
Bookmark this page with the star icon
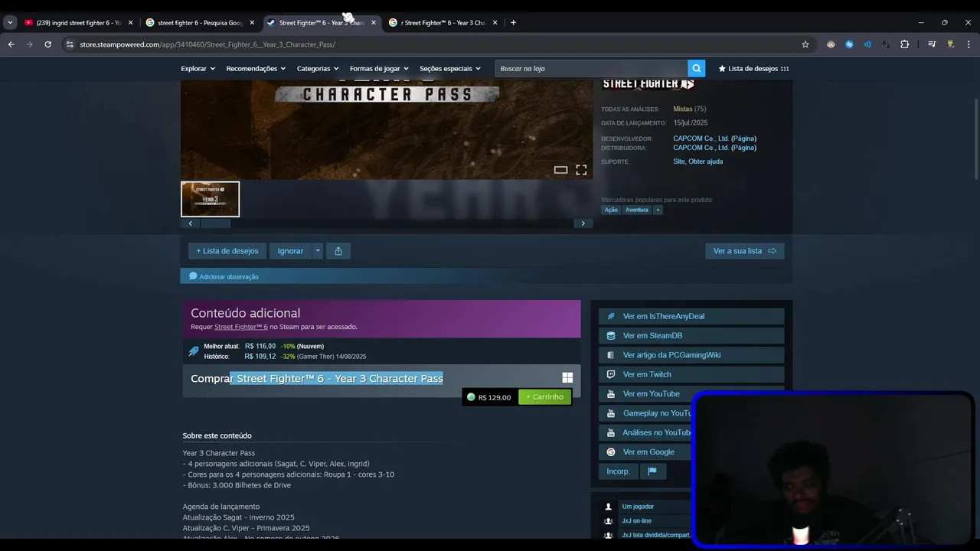click(805, 44)
